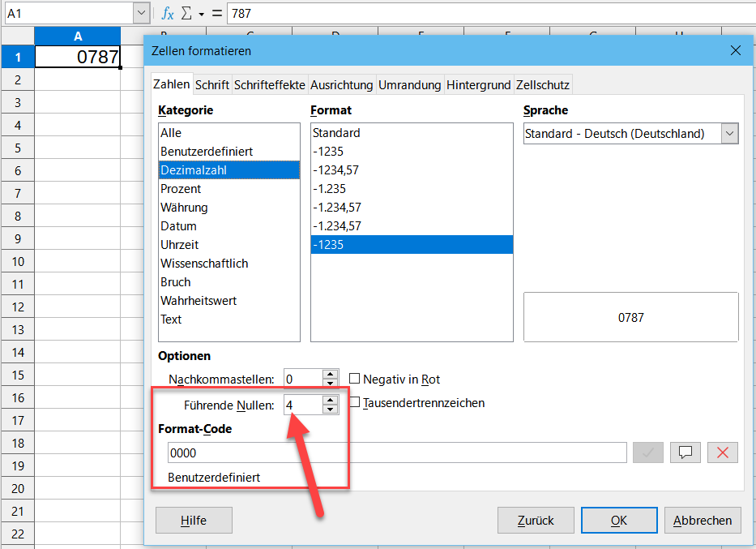Enable the 'Negativ in Rot' checkbox

point(353,379)
